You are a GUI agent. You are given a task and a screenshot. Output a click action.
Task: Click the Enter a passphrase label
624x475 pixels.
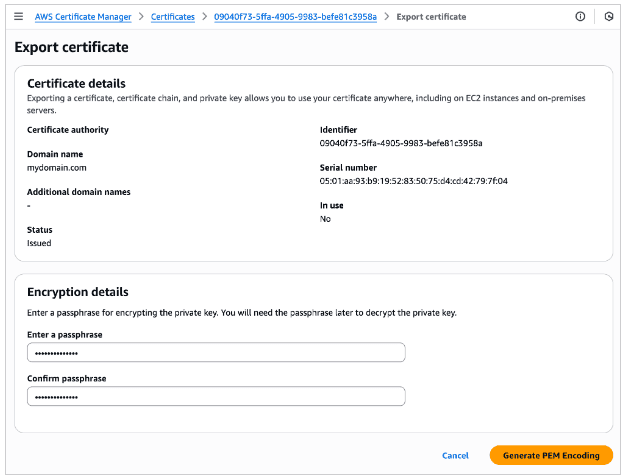coord(64,335)
